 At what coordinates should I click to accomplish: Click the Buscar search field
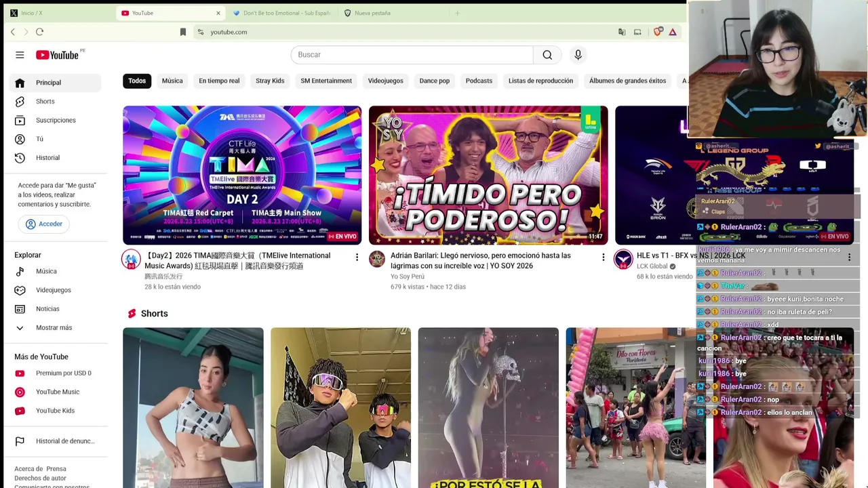412,55
